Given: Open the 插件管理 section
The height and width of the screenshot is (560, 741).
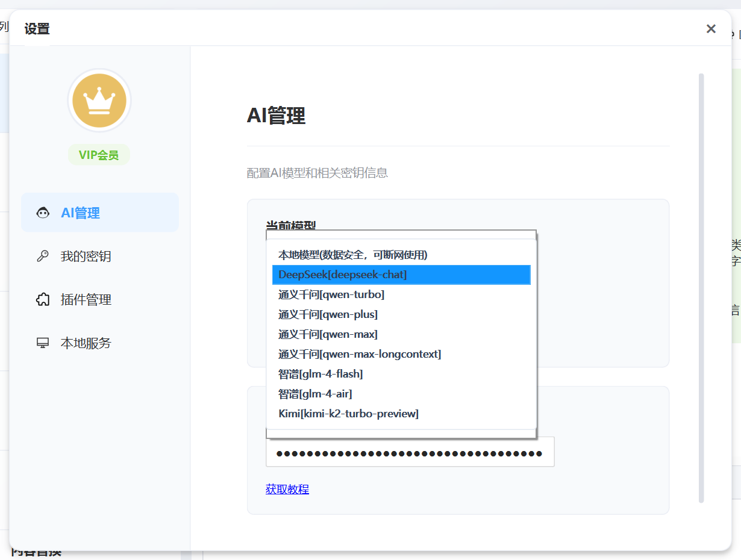Looking at the screenshot, I should tap(100, 299).
